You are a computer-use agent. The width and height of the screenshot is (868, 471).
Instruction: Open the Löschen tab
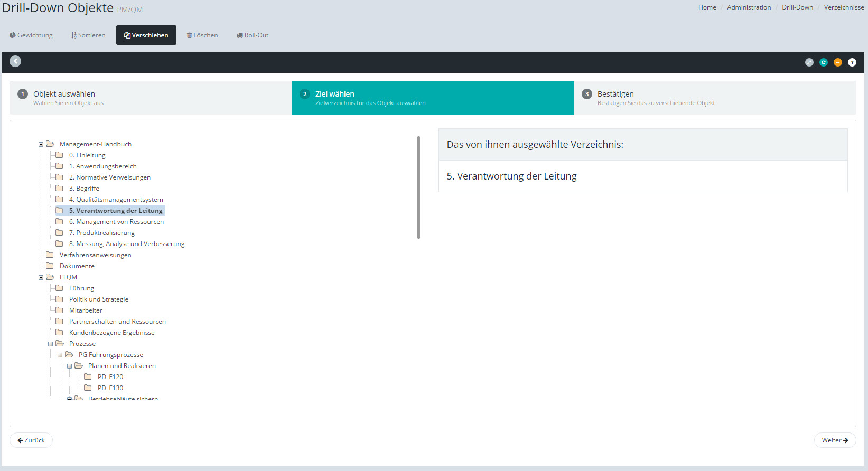(202, 35)
